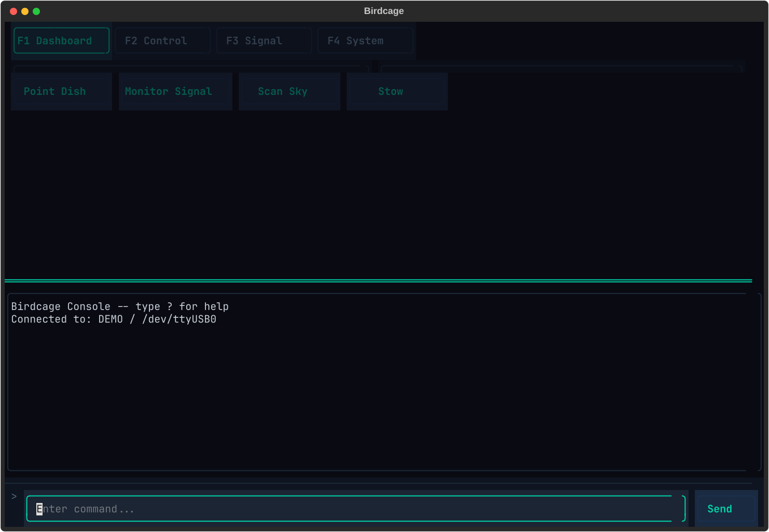The height and width of the screenshot is (532, 769).
Task: Start Monitor Signal action
Action: (x=175, y=91)
